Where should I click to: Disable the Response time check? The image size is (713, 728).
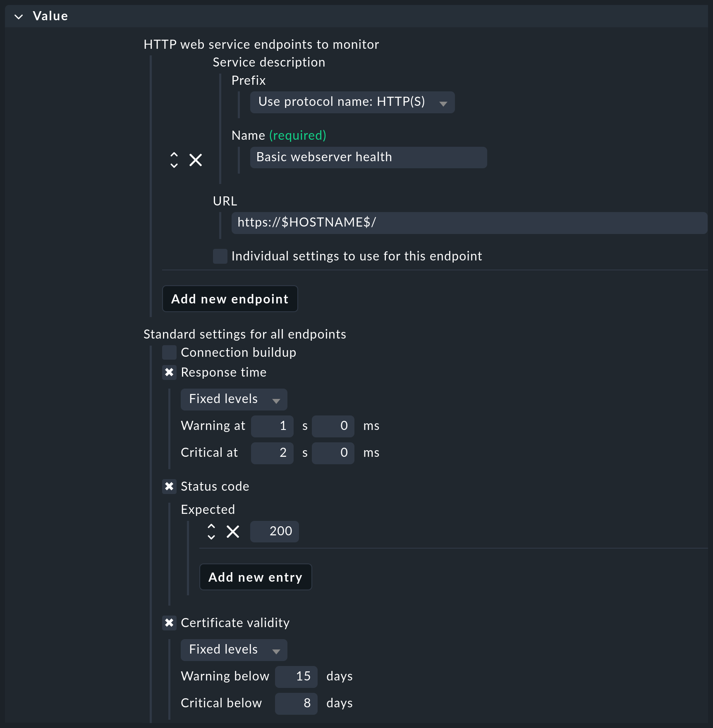169,372
